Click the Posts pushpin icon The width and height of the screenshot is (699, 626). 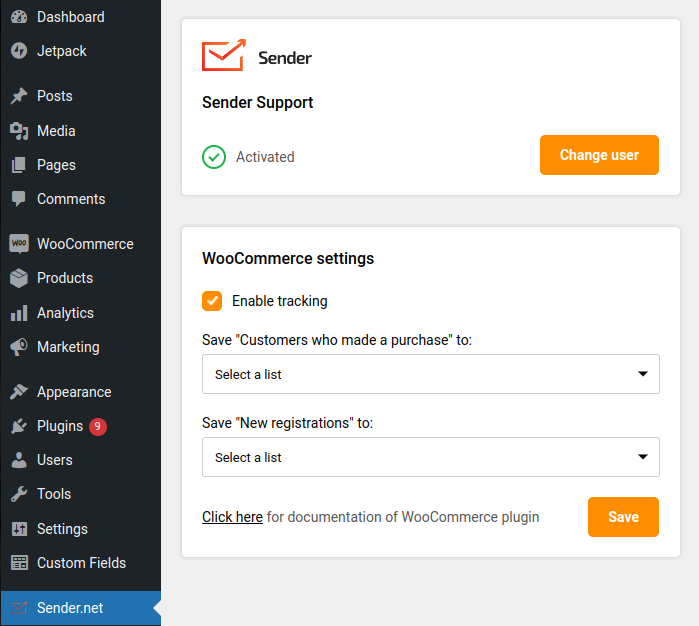(x=19, y=96)
